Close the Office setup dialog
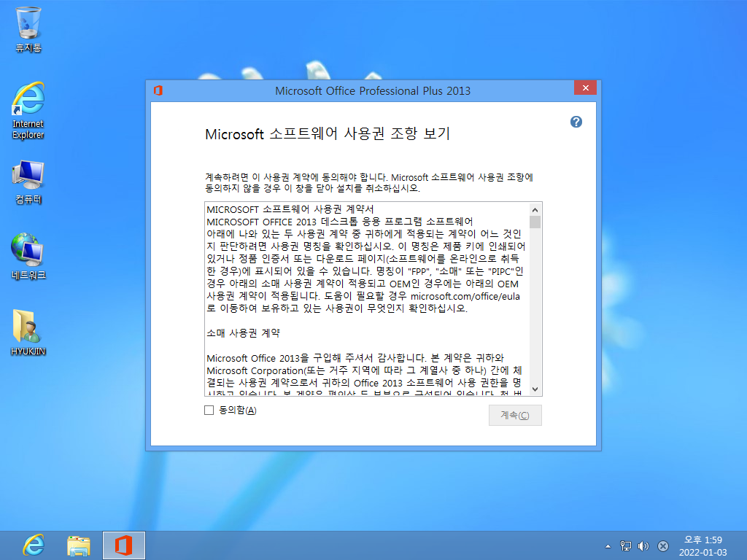 [x=586, y=87]
